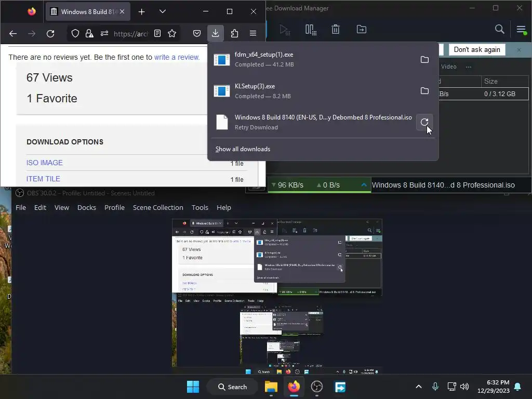The width and height of the screenshot is (532, 399).
Task: Sort downloads by Size column
Action: pos(504,81)
